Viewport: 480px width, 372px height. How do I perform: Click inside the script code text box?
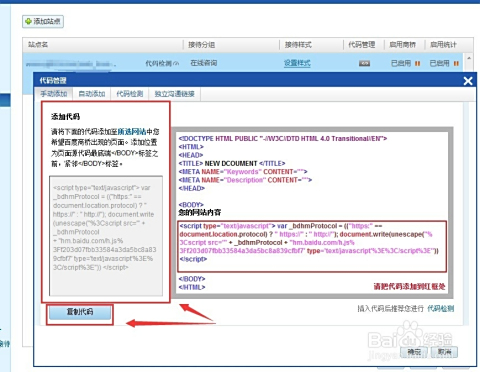click(106, 236)
